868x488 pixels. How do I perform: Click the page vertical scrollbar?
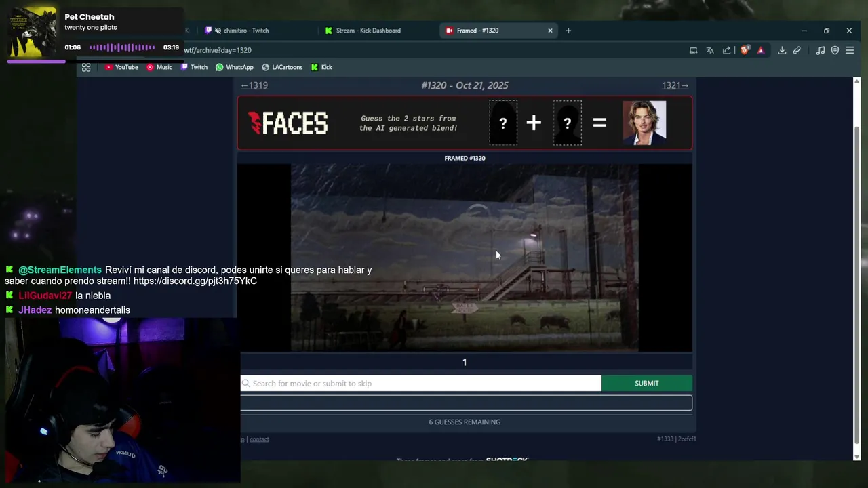coord(857,285)
